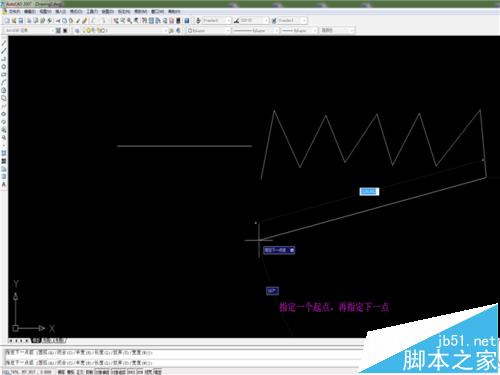
Task: Toggle DUCS in status bar
Action: pos(131,372)
